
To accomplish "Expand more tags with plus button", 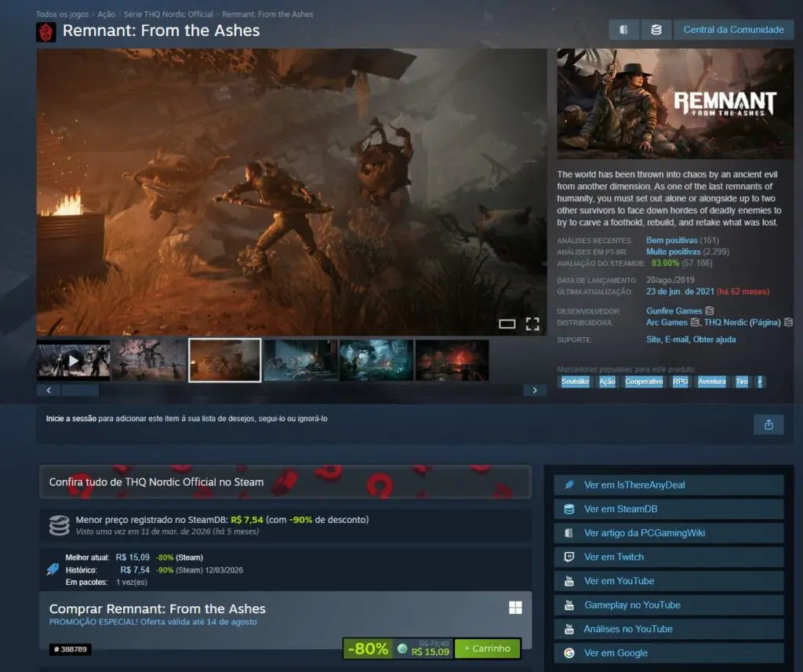I will coord(760,382).
